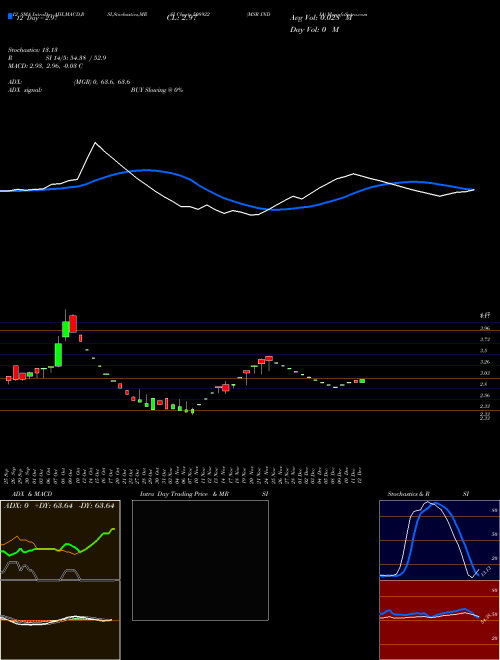Screen dimensions: 500x660
Task: Click the '(MGR) 0, 63.6, 63.6' ADX values
Action: point(101,82)
